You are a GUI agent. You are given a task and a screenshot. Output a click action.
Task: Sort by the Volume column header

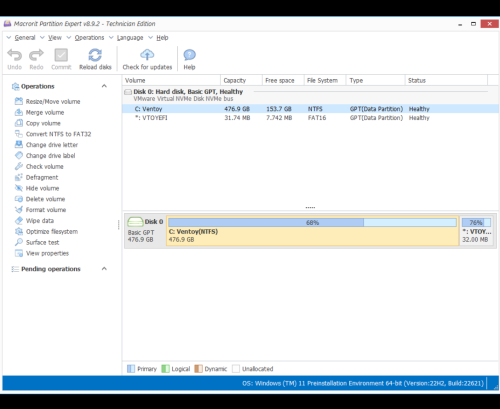[x=171, y=80]
